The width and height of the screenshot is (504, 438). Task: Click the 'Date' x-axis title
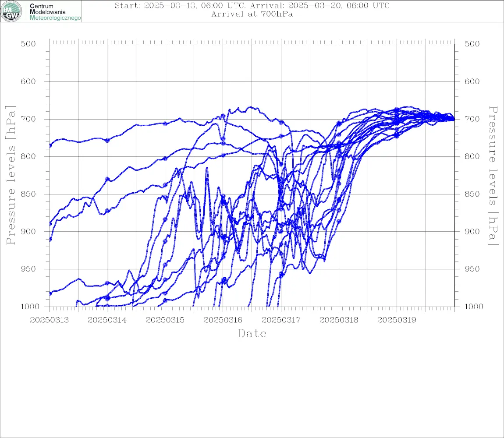tap(252, 333)
